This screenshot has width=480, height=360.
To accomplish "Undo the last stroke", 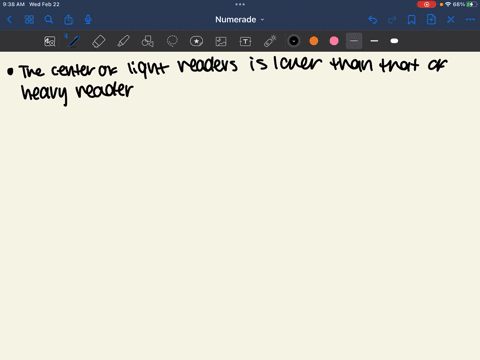I will pyautogui.click(x=373, y=20).
